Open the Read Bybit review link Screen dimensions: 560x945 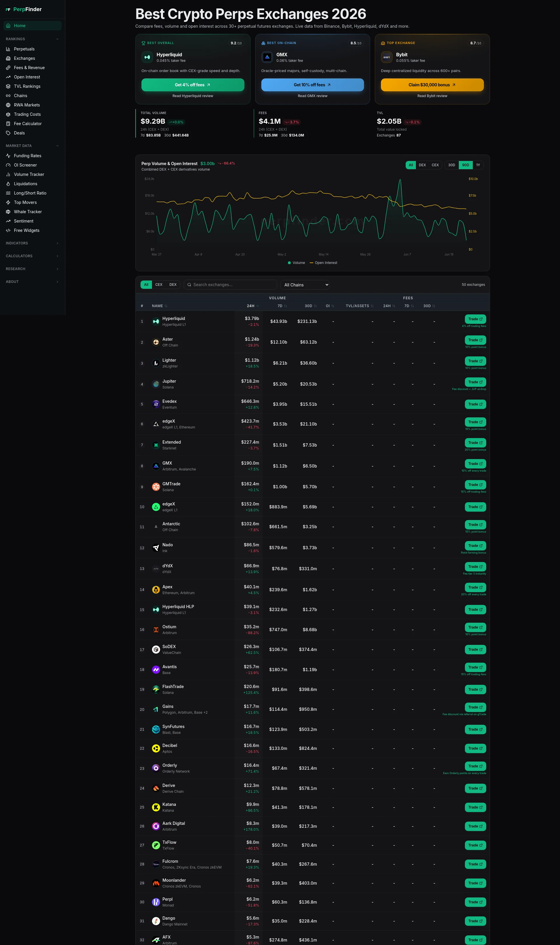432,96
